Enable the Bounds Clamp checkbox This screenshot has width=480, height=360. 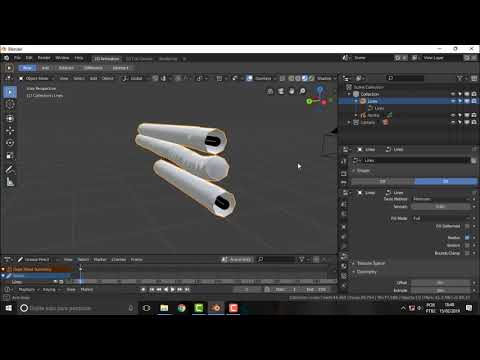[x=467, y=253]
